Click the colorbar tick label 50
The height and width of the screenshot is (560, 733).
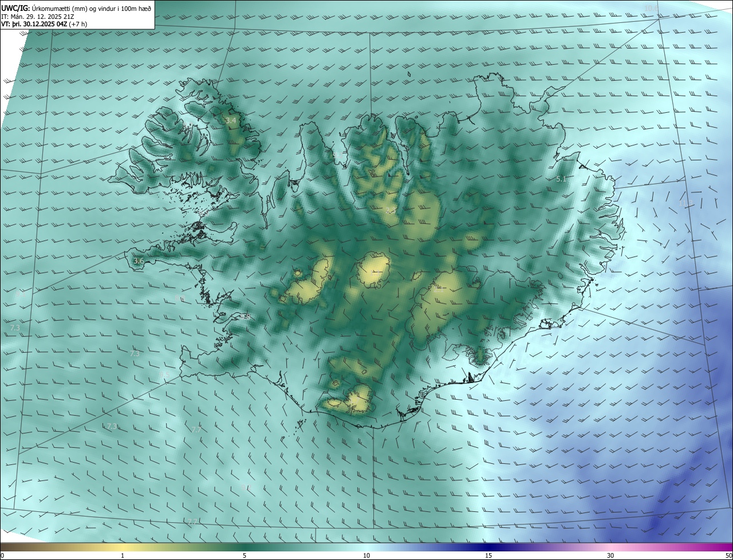click(728, 555)
